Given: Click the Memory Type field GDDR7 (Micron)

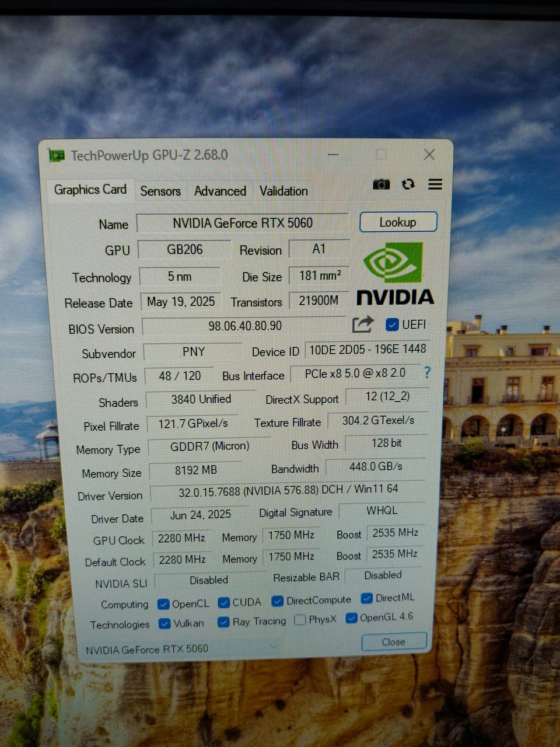Looking at the screenshot, I should tap(209, 447).
